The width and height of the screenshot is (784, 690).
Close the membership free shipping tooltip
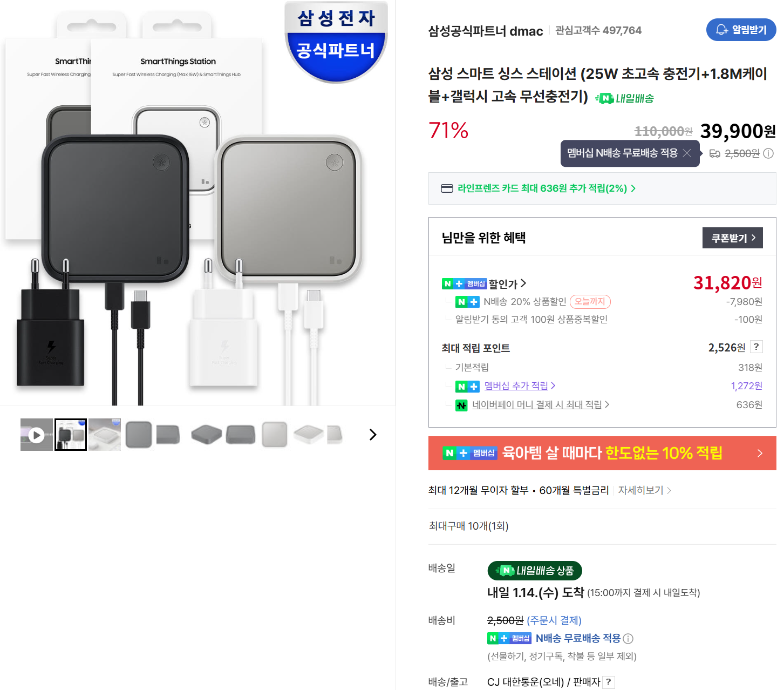687,153
